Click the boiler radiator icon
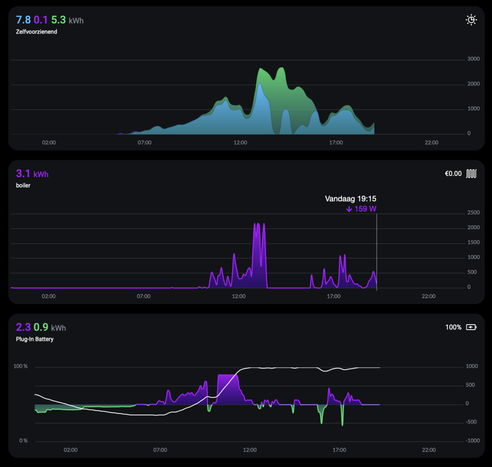Image resolution: width=492 pixels, height=467 pixels. [471, 174]
